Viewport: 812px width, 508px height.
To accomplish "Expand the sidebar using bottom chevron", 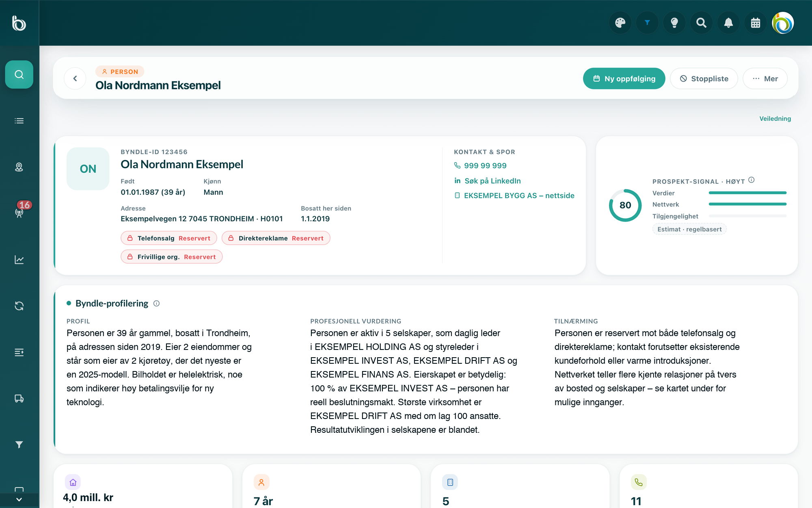I will [19, 499].
